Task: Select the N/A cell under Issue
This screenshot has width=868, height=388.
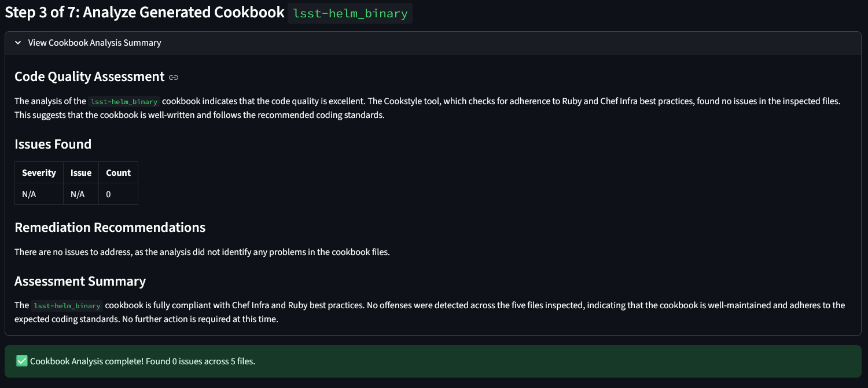Action: click(78, 194)
